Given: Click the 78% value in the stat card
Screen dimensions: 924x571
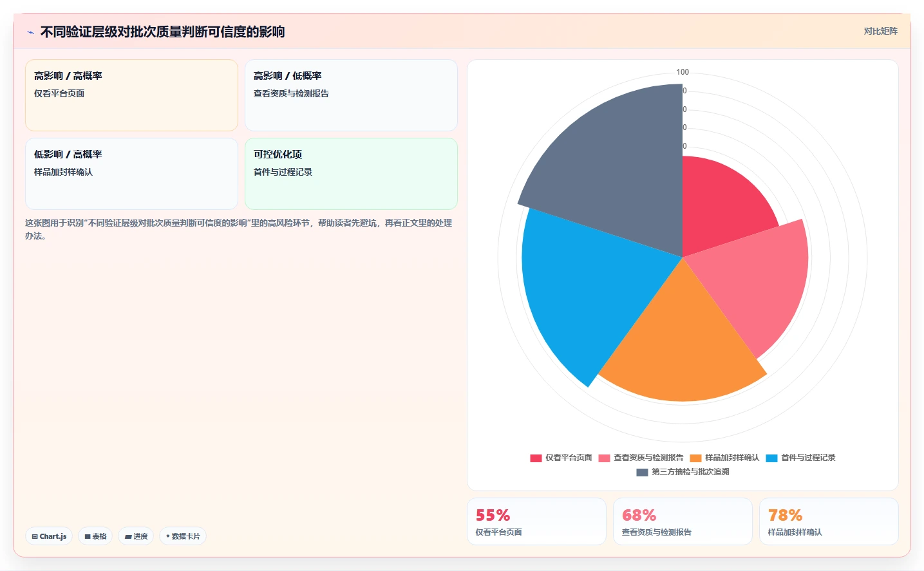Looking at the screenshot, I should click(x=785, y=515).
